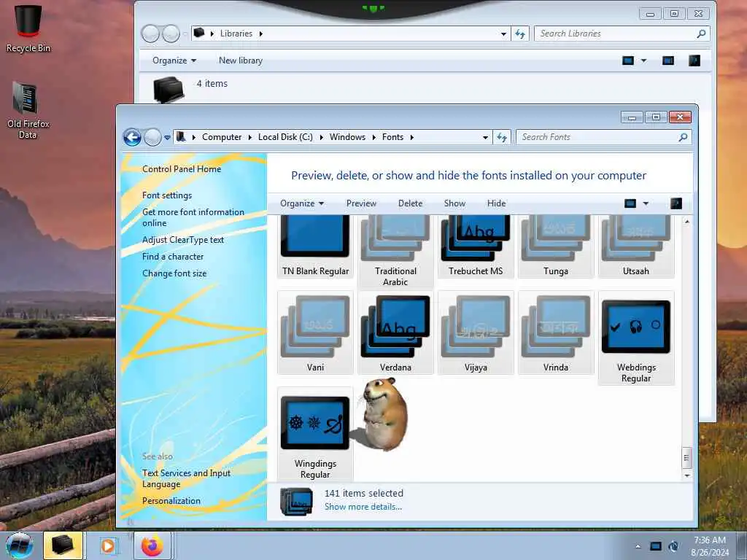The image size is (747, 560).
Task: Click Preview in the Fonts toolbar
Action: click(361, 203)
